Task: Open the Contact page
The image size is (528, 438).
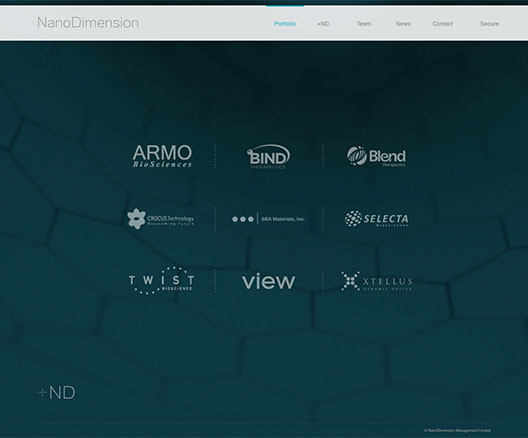Action: [442, 24]
